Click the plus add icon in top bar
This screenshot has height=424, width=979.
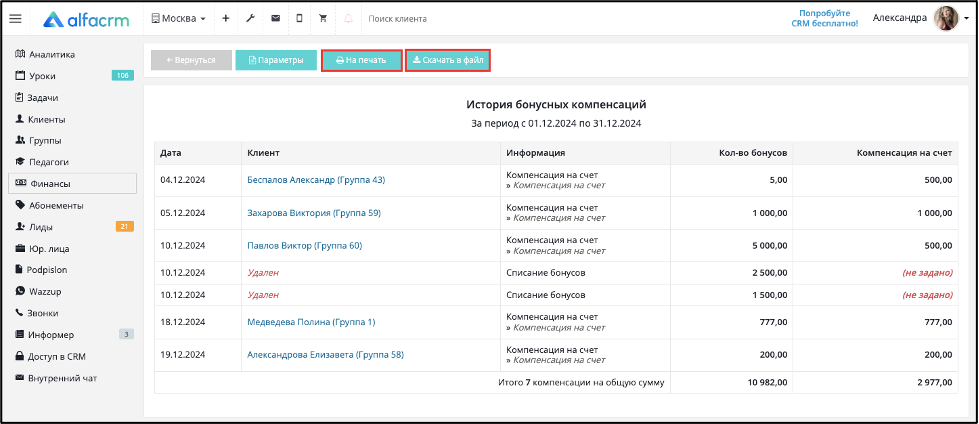coord(225,19)
